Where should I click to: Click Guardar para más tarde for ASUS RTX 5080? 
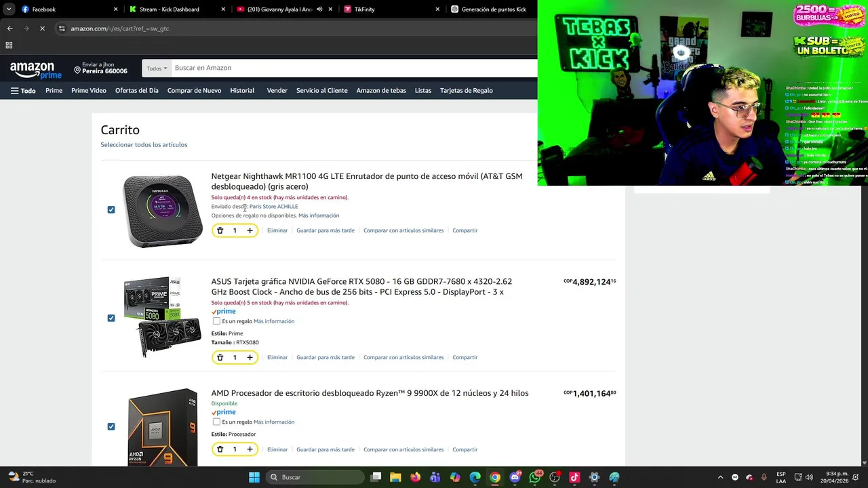[325, 357]
